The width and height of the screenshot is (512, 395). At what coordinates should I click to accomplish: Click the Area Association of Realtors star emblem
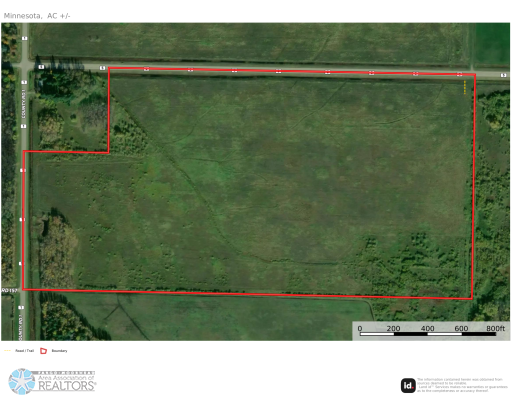(22, 381)
